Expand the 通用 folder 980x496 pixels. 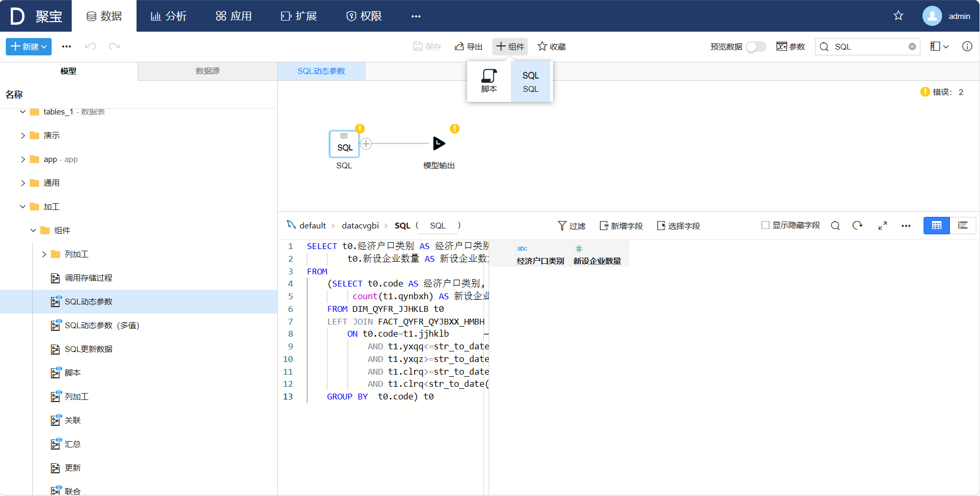coord(23,183)
